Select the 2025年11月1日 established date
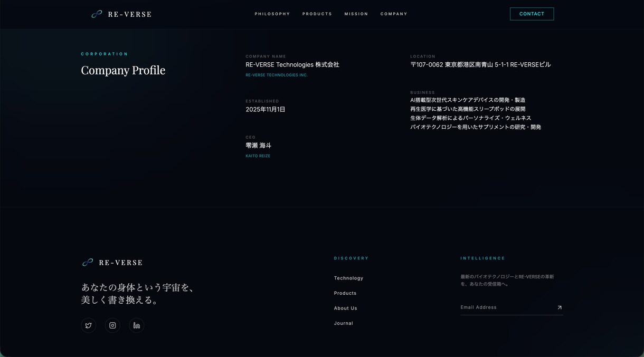This screenshot has width=644, height=357. (266, 110)
